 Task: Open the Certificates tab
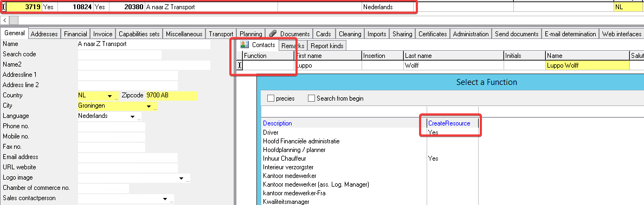(433, 34)
